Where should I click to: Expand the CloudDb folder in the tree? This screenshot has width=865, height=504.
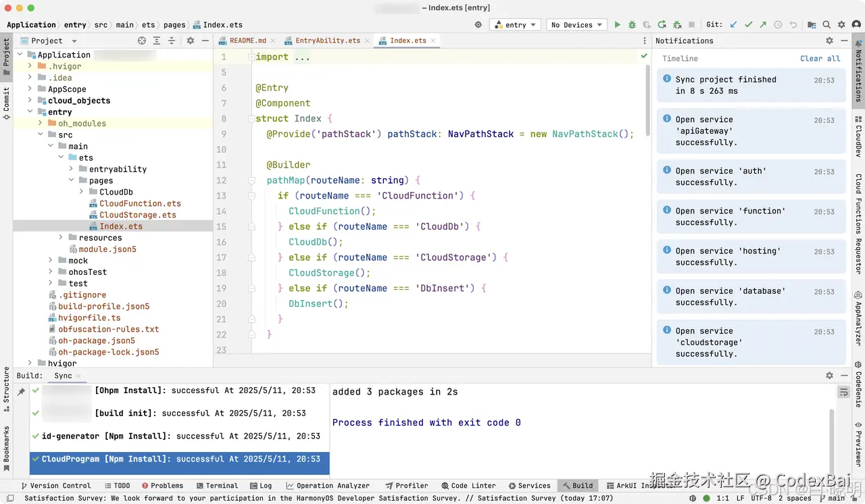coord(82,192)
